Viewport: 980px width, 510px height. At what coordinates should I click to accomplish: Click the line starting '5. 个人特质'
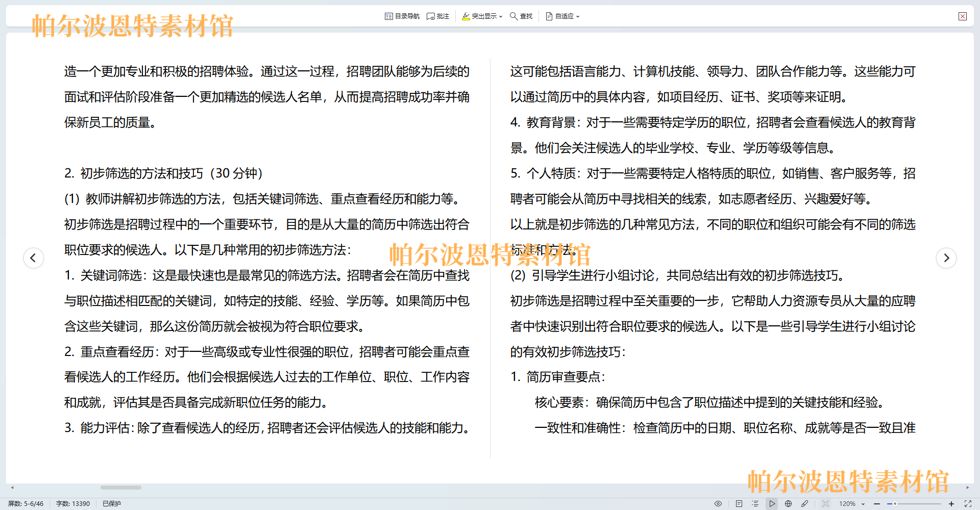(713, 173)
